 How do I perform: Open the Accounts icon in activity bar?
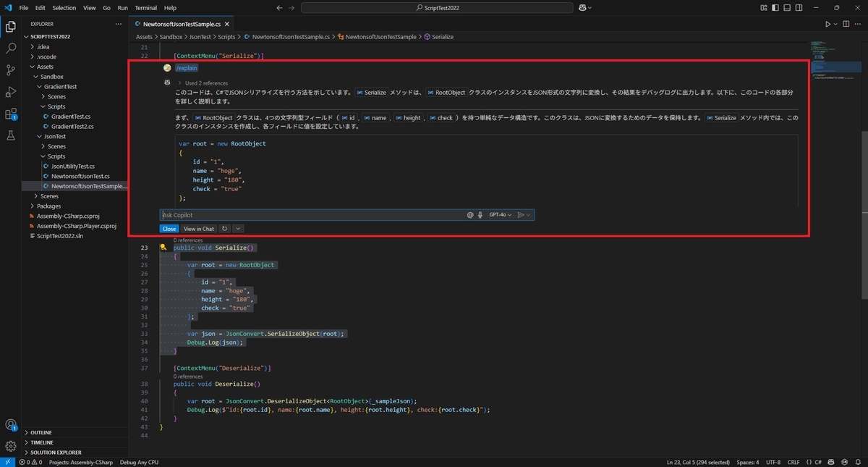coord(11,425)
